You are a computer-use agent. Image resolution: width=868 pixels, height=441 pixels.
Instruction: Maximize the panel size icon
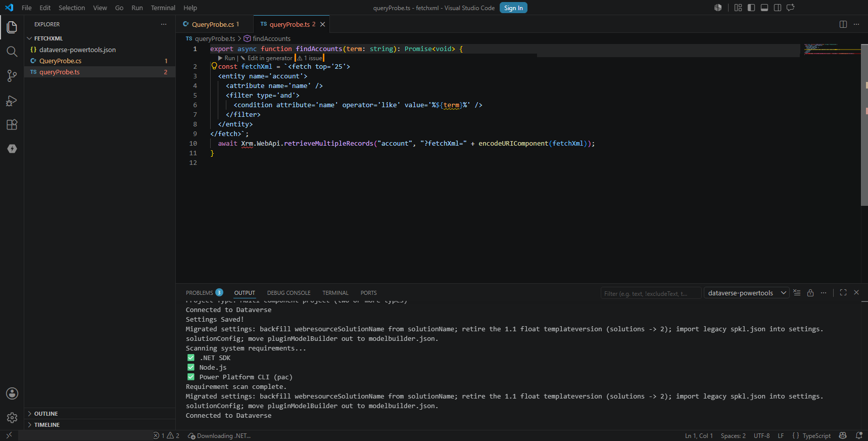click(843, 293)
